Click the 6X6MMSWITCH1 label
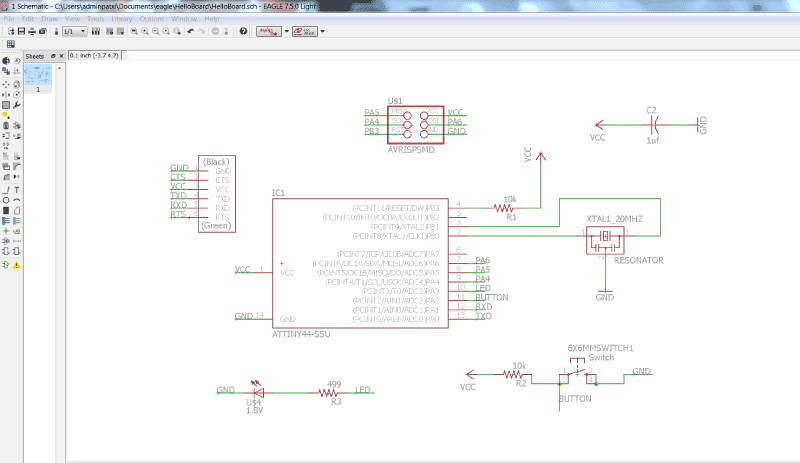The height and width of the screenshot is (463, 800). click(x=601, y=348)
